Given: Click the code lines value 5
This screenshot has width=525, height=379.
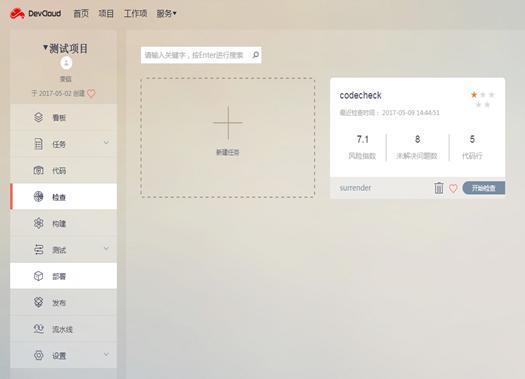Looking at the screenshot, I should pyautogui.click(x=472, y=139).
